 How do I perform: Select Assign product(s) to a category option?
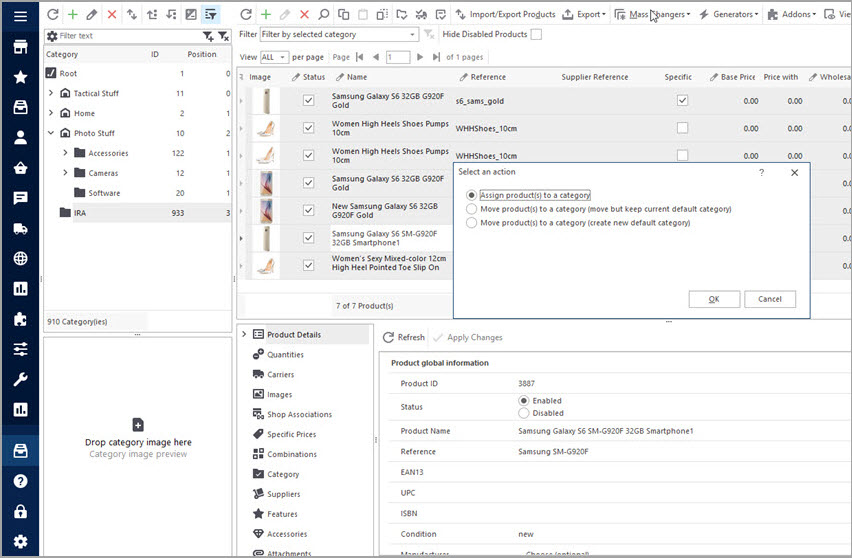point(471,195)
